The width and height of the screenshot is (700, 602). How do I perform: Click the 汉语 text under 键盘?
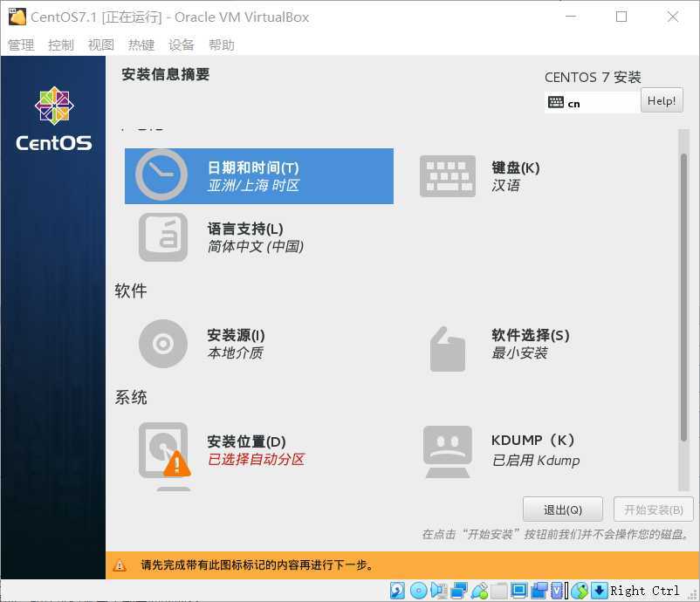(505, 186)
